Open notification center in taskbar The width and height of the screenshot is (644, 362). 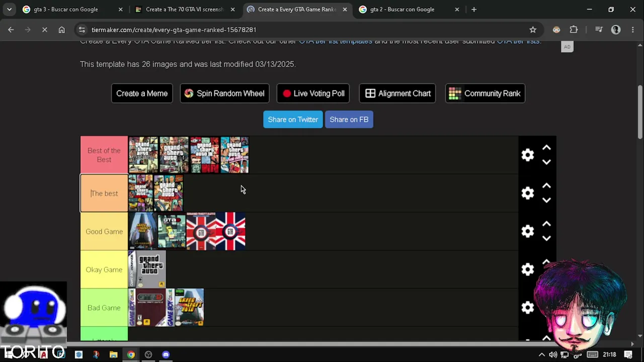(628, 354)
